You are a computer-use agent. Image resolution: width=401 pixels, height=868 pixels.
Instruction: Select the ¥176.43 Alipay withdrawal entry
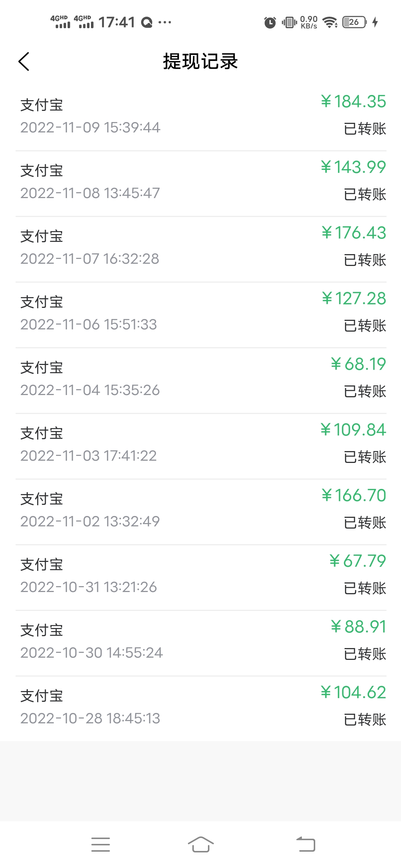click(x=200, y=249)
